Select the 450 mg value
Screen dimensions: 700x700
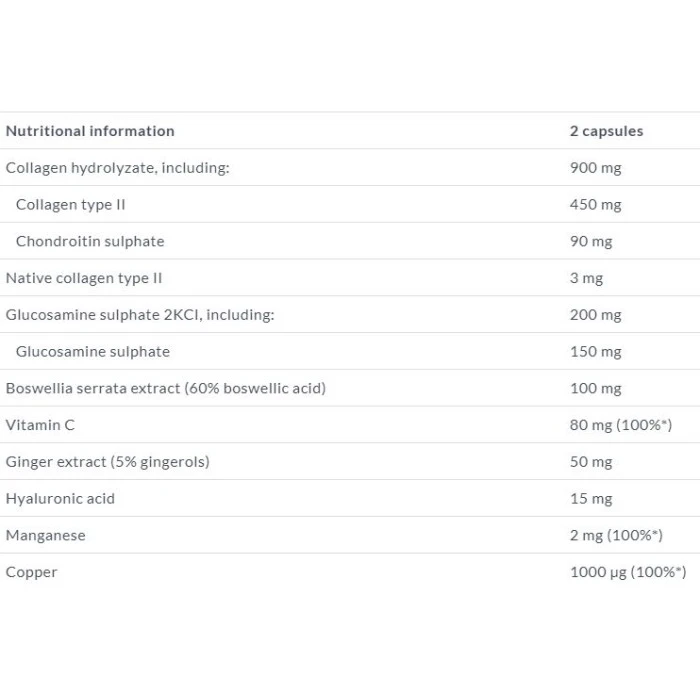(x=595, y=204)
